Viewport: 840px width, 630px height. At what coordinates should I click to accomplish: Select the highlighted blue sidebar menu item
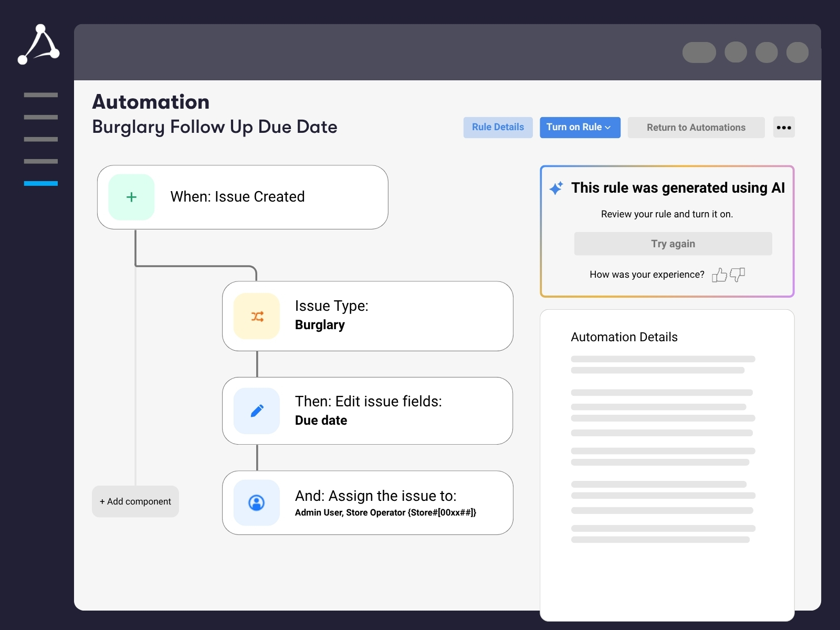tap(41, 183)
